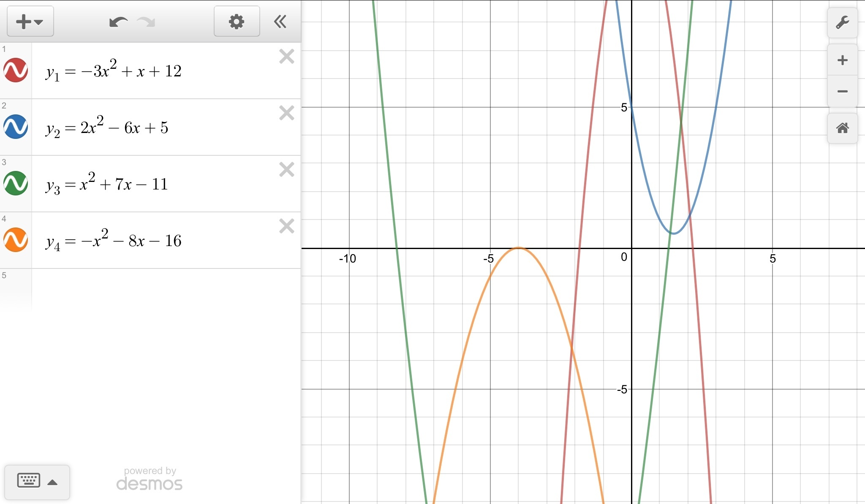Viewport: 865px width, 504px height.
Task: Show the on-screen keyboard
Action: (x=29, y=481)
